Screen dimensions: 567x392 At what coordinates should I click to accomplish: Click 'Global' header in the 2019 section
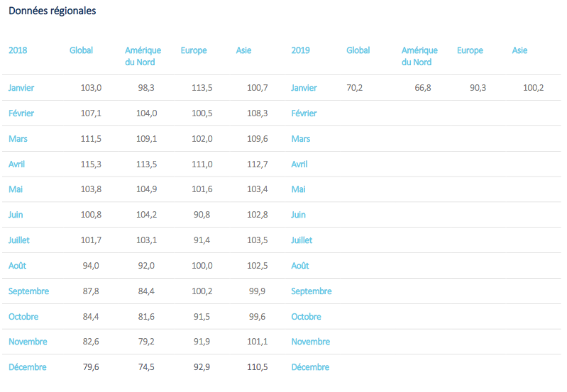[358, 50]
